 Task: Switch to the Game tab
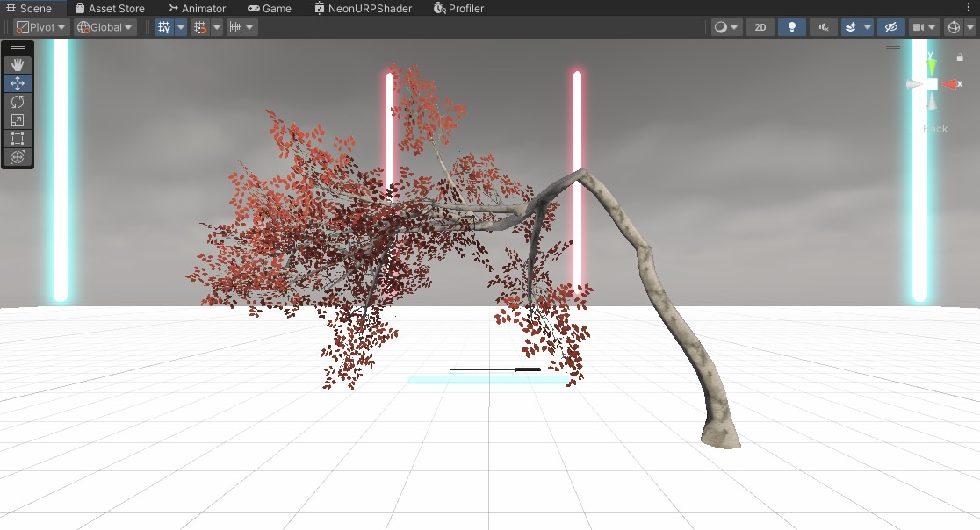[x=270, y=8]
